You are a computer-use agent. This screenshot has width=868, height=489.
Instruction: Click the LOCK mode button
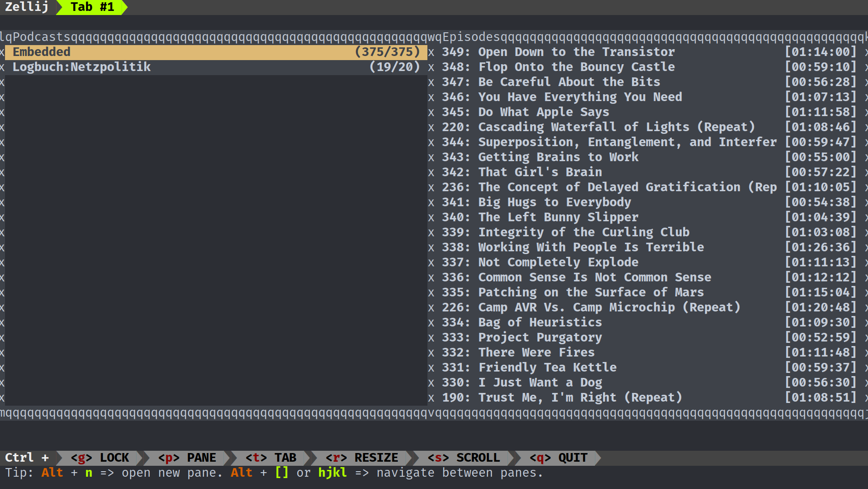tap(100, 458)
